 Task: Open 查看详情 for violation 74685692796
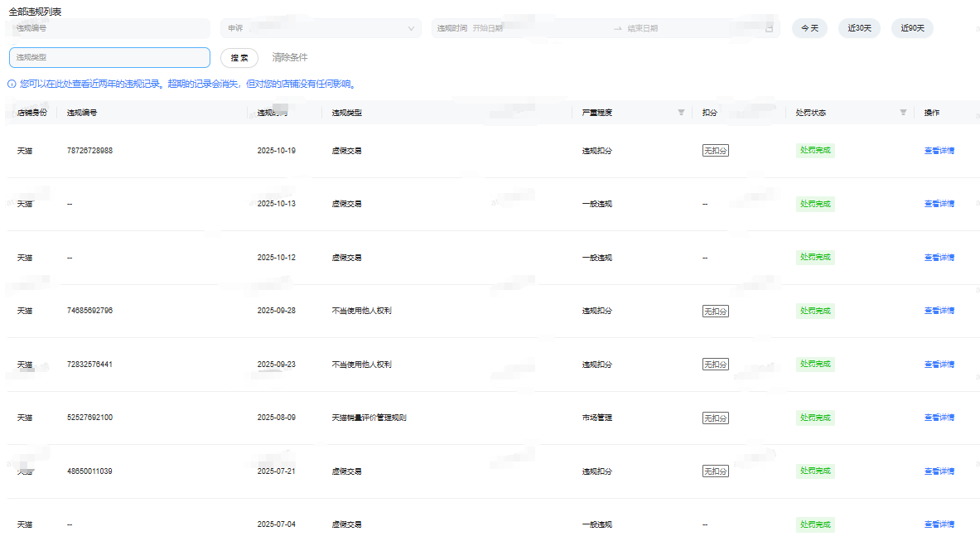[939, 311]
